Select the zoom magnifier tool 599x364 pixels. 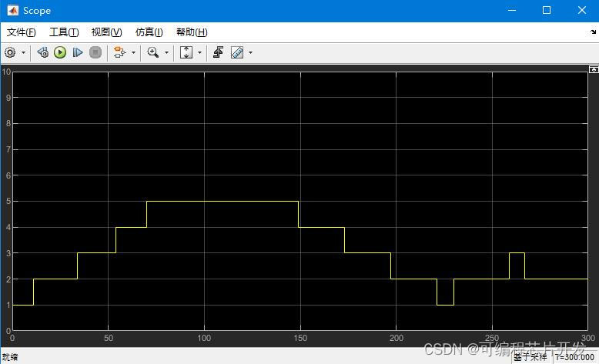pyautogui.click(x=152, y=52)
